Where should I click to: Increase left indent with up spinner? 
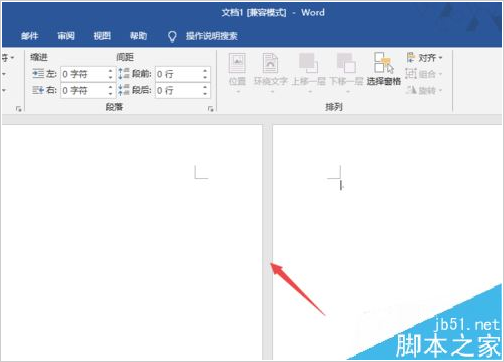point(111,71)
